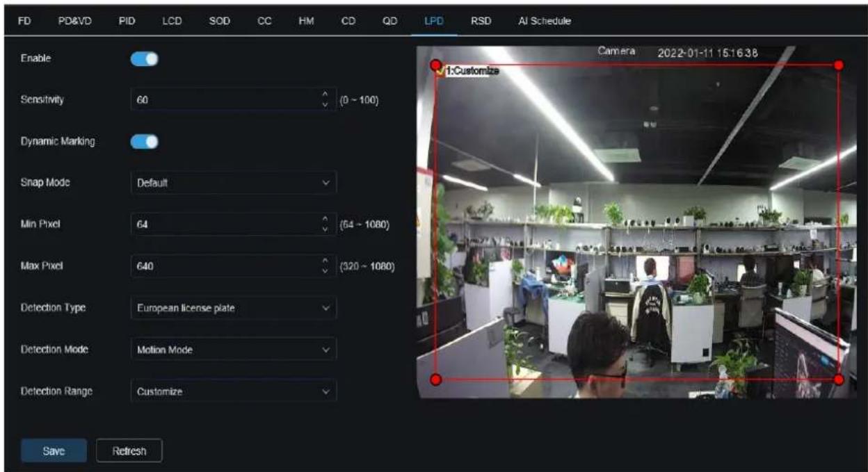The height and width of the screenshot is (472, 868).
Task: Open the Detection Type dropdown
Action: click(x=234, y=309)
